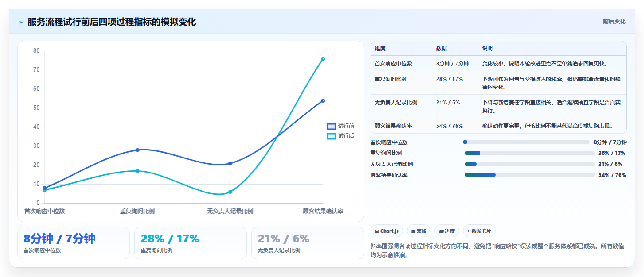Click the 54% / 76% value beside the progress bar
The height and width of the screenshot is (277, 644).
612,175
